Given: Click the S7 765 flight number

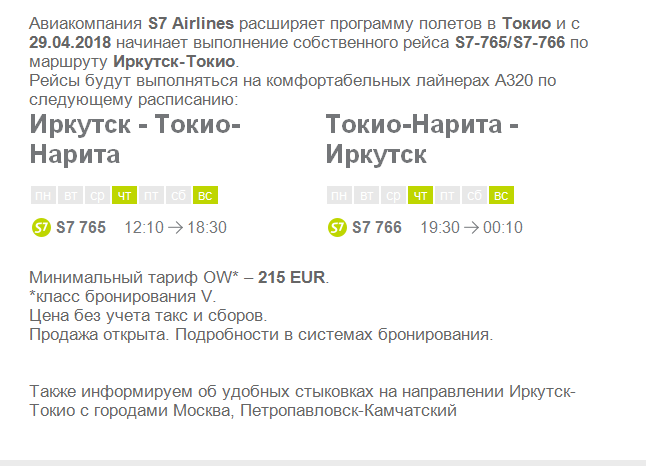Looking at the screenshot, I should click(81, 227).
